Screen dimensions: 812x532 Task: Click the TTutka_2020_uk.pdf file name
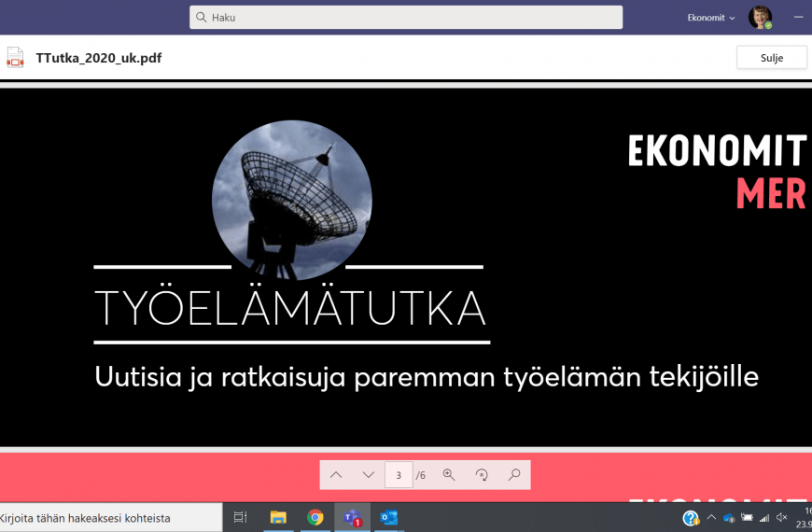(x=98, y=58)
